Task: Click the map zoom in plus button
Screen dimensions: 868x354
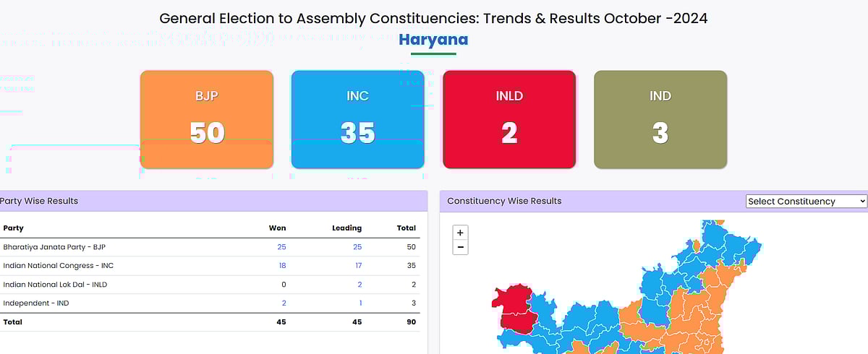Action: (461, 233)
